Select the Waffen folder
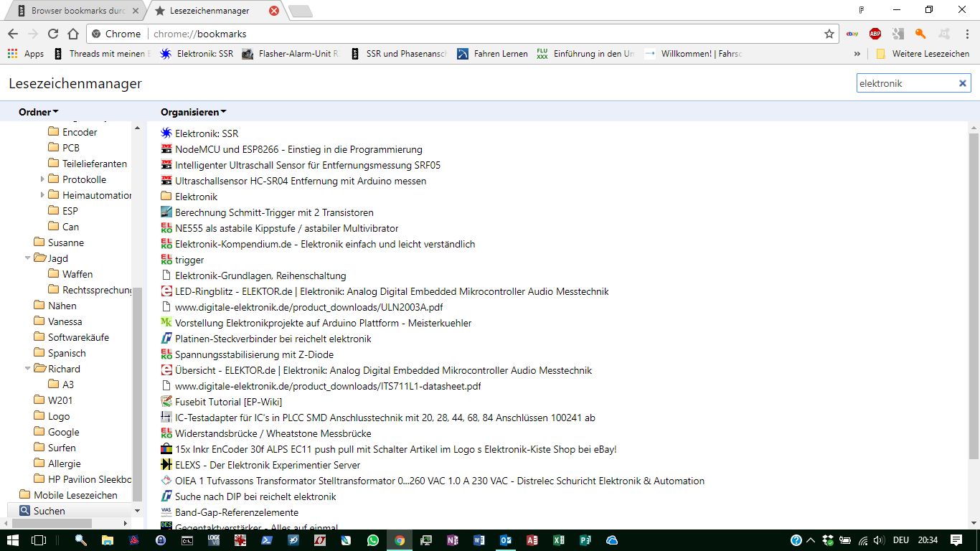 click(70, 274)
